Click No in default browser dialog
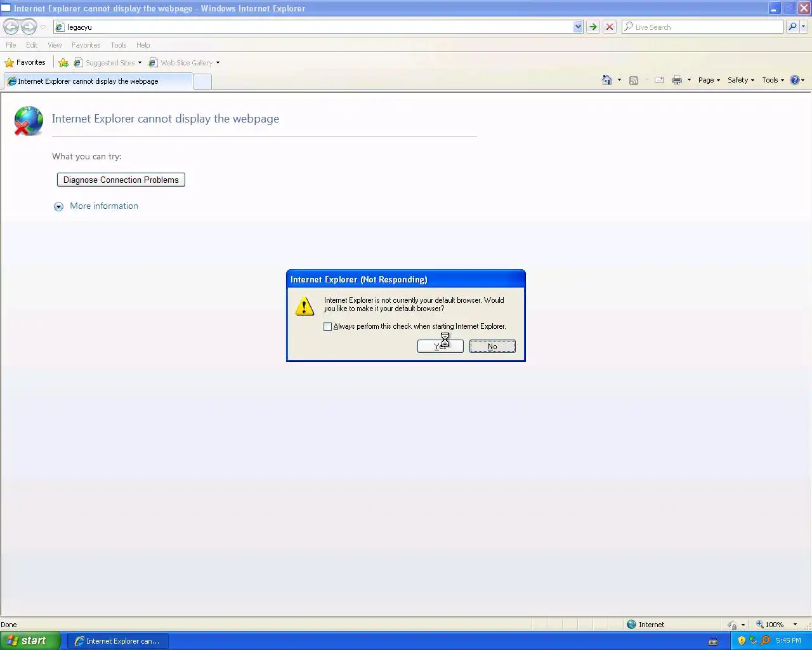The image size is (812, 650). pos(492,346)
